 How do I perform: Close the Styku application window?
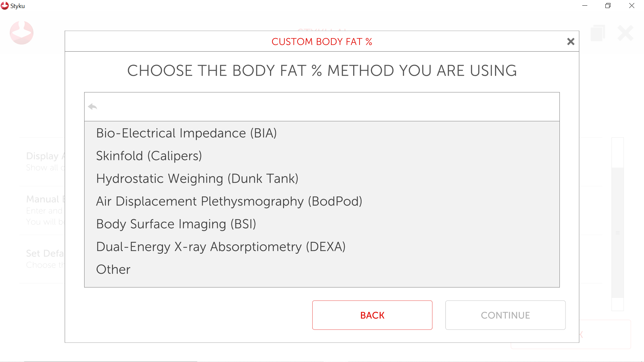point(632,6)
